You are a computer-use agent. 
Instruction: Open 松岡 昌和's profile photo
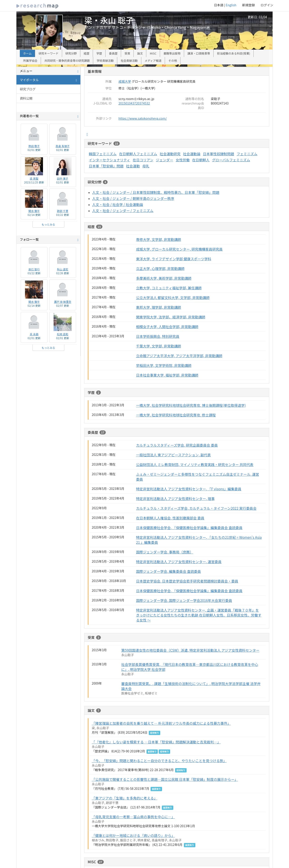(63, 322)
